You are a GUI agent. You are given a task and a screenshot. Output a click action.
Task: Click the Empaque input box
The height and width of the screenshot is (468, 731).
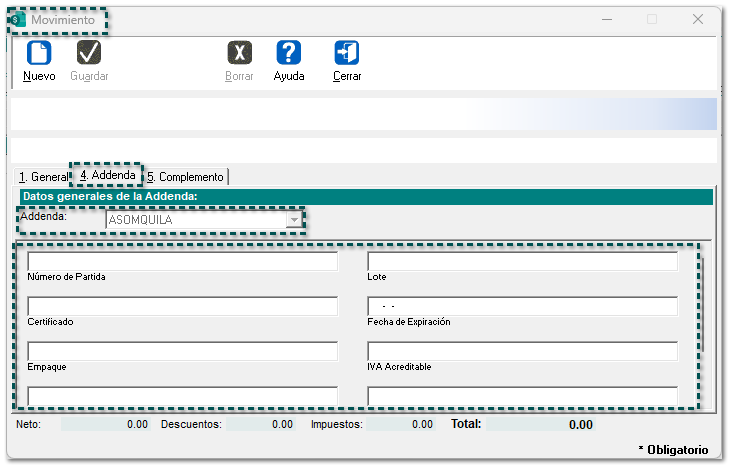(x=183, y=352)
